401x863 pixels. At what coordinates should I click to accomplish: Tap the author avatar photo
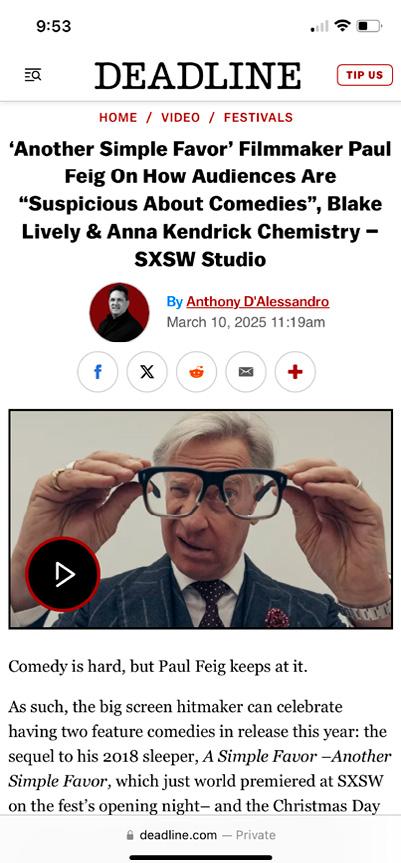click(119, 312)
